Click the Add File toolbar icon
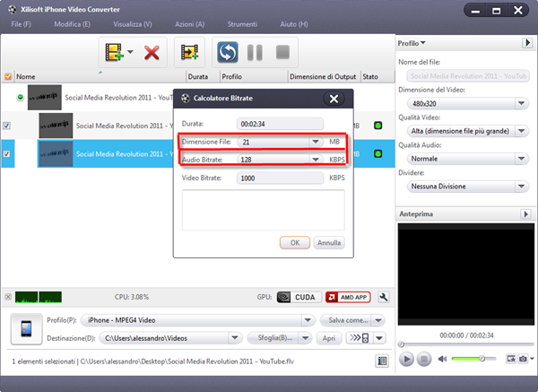Viewport: 538px width, 392px height. point(114,53)
